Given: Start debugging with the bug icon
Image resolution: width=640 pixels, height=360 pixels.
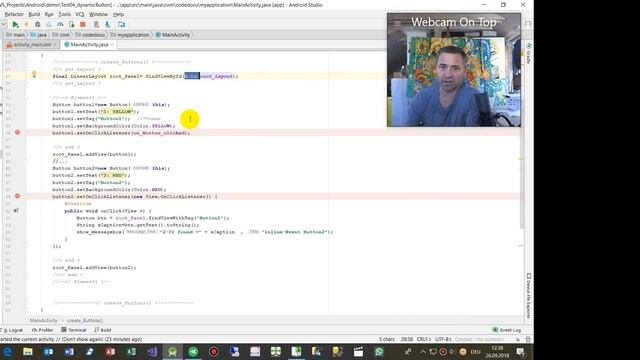Looking at the screenshot, I should tap(38, 25).
